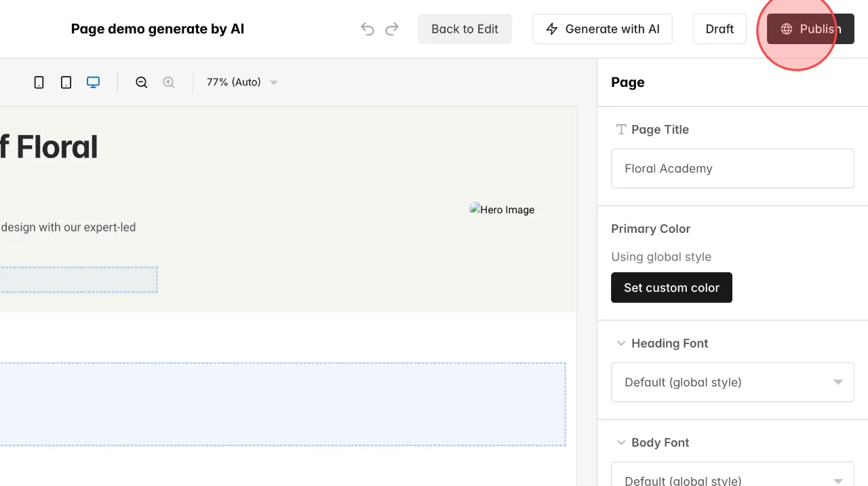
Task: Open the Heading Font dropdown
Action: [x=732, y=382]
